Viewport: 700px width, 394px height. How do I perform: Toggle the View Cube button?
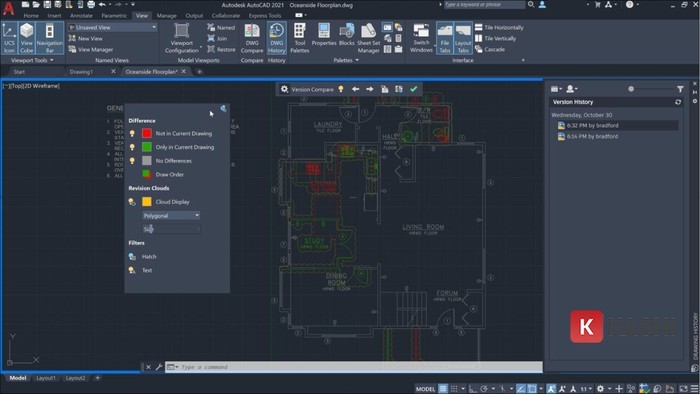pyautogui.click(x=26, y=38)
